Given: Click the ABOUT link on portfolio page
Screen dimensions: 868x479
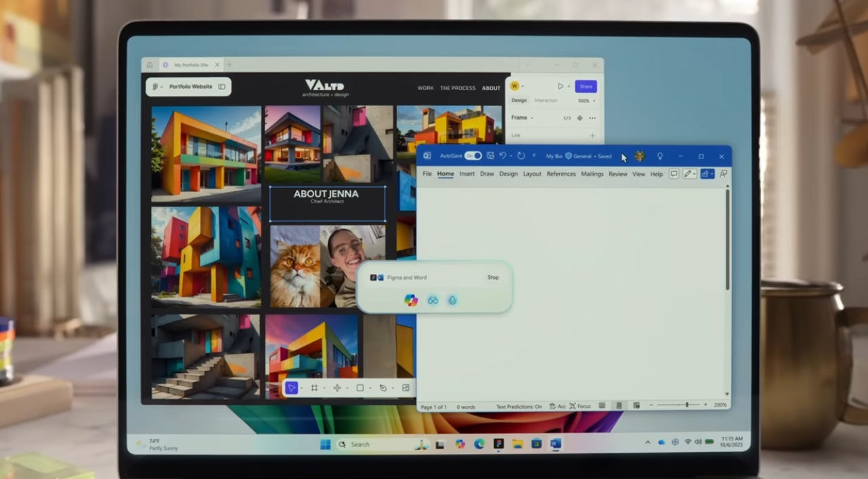Looking at the screenshot, I should click(491, 88).
